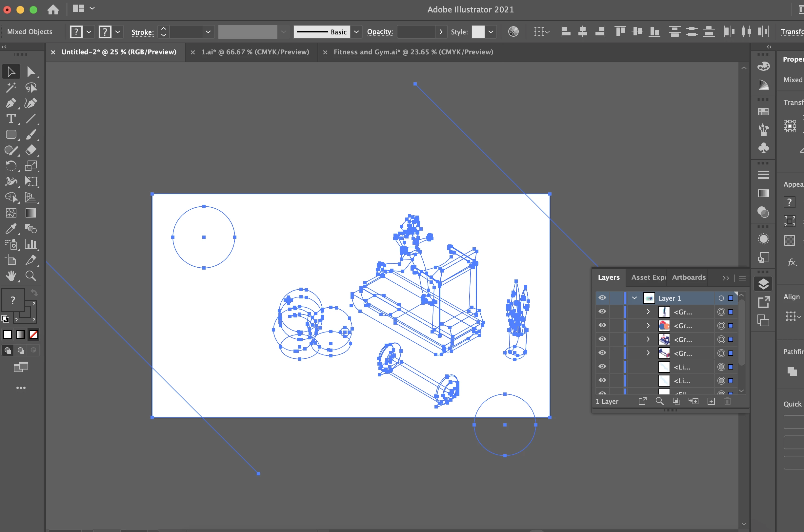Image resolution: width=804 pixels, height=532 pixels.
Task: Click the None color swatch
Action: click(34, 334)
